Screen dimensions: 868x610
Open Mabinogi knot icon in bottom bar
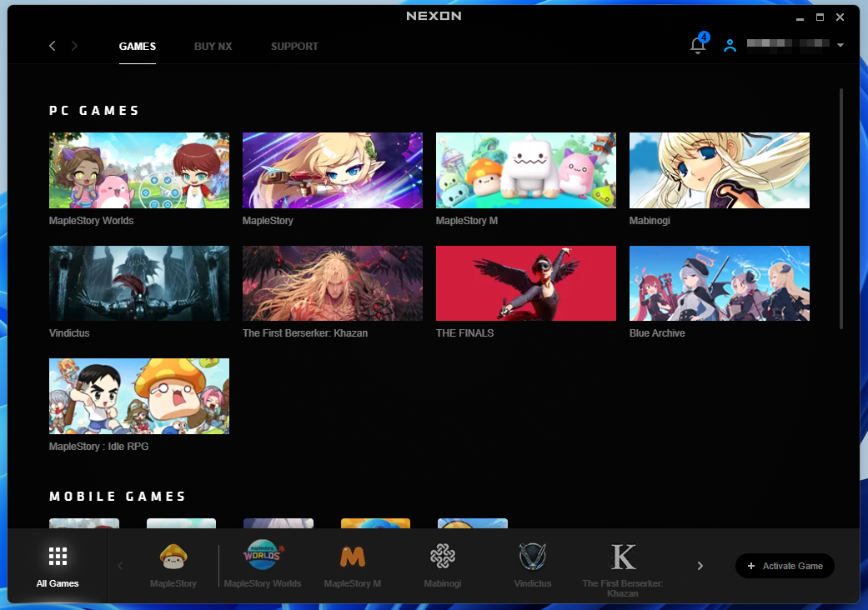pos(443,556)
